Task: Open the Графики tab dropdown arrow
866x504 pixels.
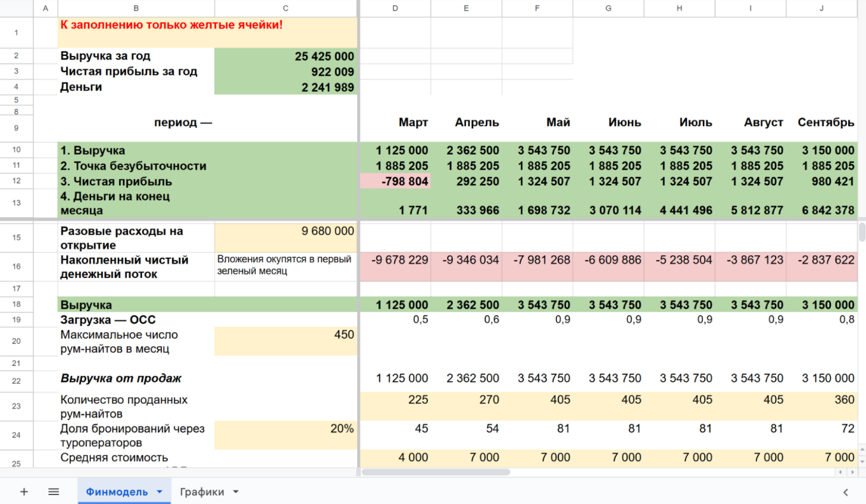Action: [236, 492]
